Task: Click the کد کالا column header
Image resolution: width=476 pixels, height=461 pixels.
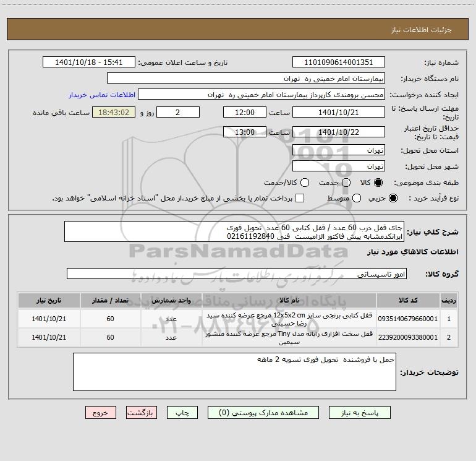Action: (408, 300)
